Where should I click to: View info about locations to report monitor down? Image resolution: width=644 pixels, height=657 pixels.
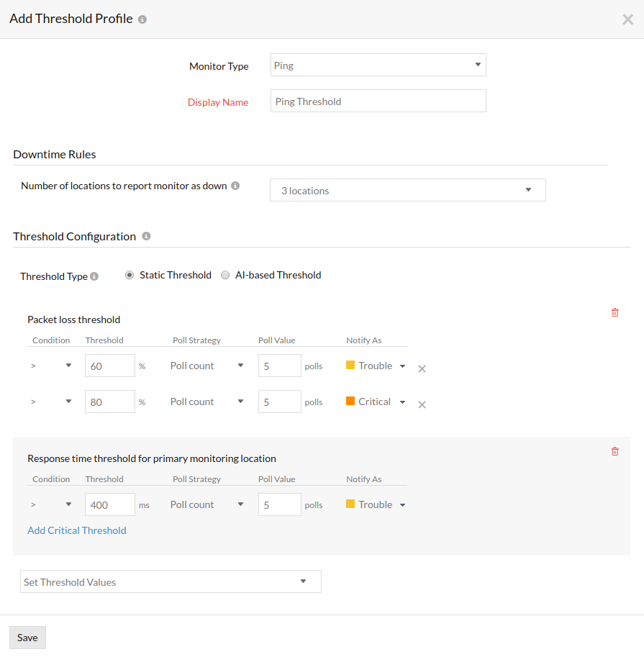click(x=235, y=185)
